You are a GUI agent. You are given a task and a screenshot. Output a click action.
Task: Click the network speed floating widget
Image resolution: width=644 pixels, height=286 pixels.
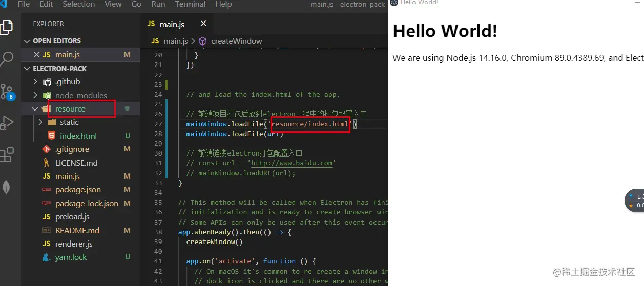[635, 201]
